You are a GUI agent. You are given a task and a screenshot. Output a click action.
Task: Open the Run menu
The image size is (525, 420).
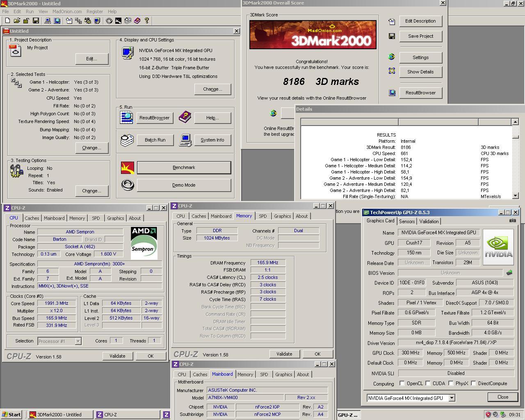(x=30, y=11)
